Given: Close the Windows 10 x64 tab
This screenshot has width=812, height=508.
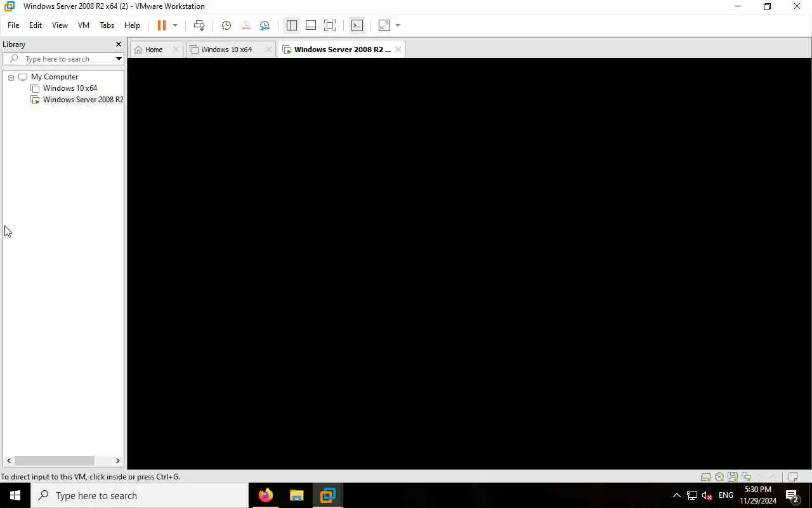Looking at the screenshot, I should pyautogui.click(x=268, y=50).
